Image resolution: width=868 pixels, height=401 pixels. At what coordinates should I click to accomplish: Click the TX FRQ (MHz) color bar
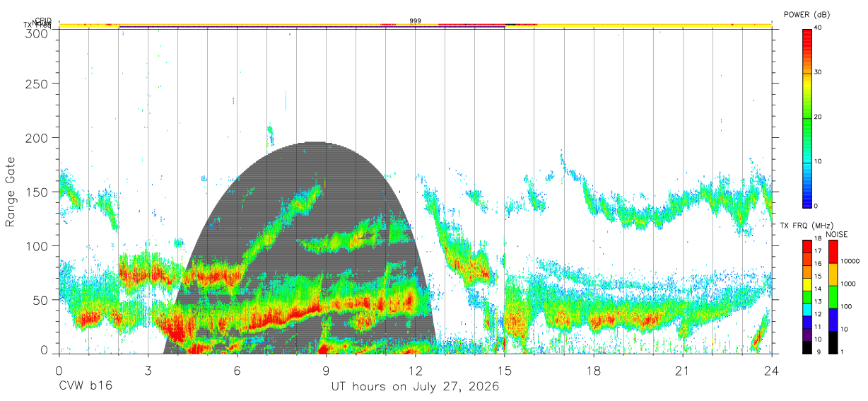(x=807, y=296)
